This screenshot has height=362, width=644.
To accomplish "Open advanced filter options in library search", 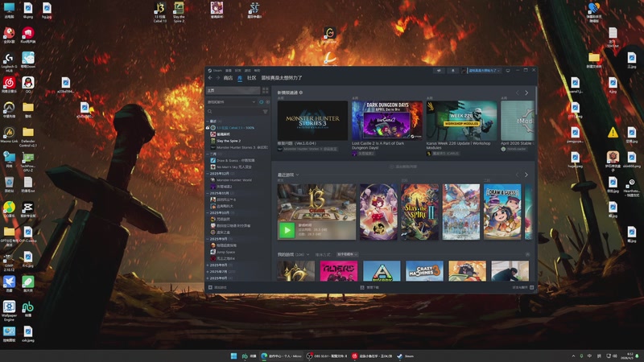I will point(266,111).
